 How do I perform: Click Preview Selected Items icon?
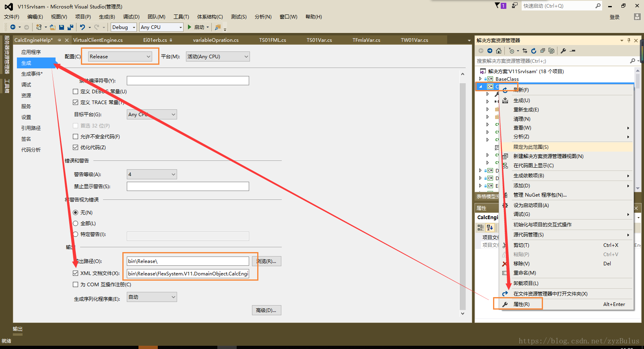coord(573,51)
